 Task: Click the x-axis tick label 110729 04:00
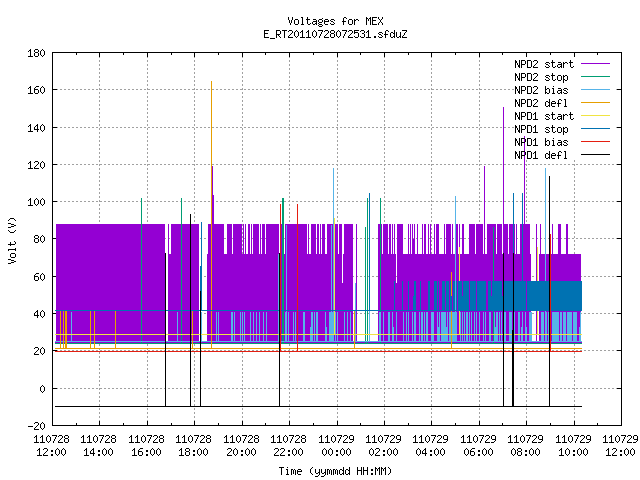point(430,446)
